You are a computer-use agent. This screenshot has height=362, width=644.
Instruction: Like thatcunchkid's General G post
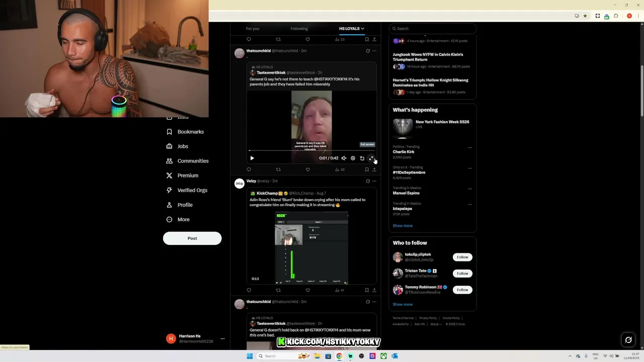[x=307, y=169]
